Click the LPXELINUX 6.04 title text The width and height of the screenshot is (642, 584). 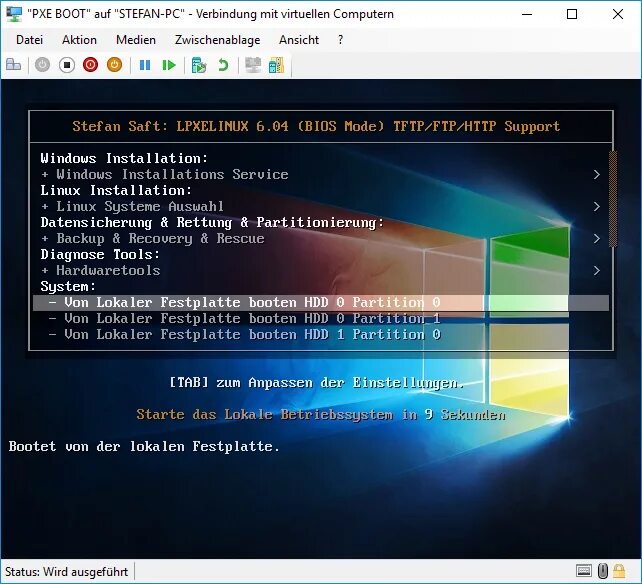(x=316, y=126)
